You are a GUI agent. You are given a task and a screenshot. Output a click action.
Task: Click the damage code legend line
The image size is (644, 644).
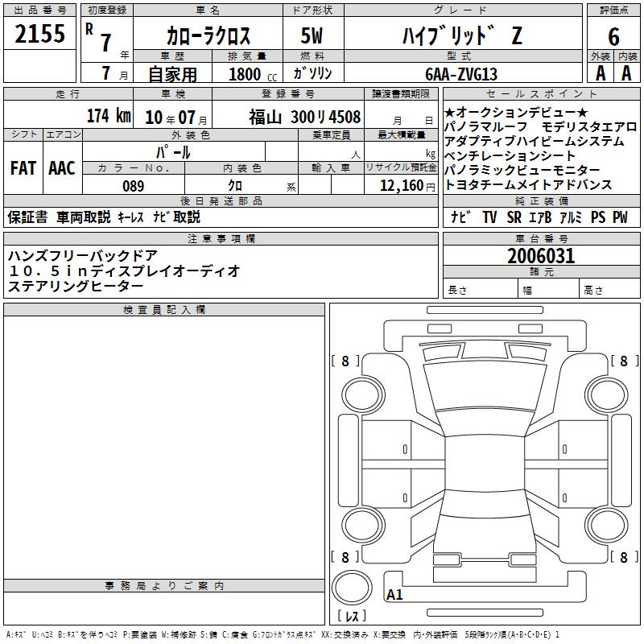[x=283, y=635]
